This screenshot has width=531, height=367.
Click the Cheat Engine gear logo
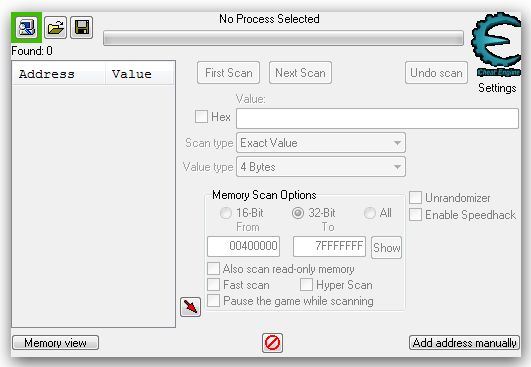click(x=496, y=44)
